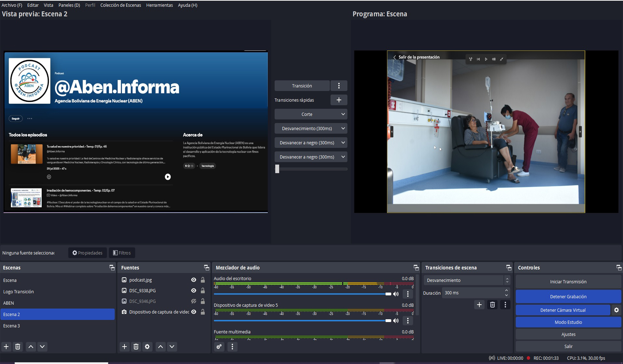Open the Paneles (D) menu
This screenshot has height=364, width=623.
tap(69, 5)
